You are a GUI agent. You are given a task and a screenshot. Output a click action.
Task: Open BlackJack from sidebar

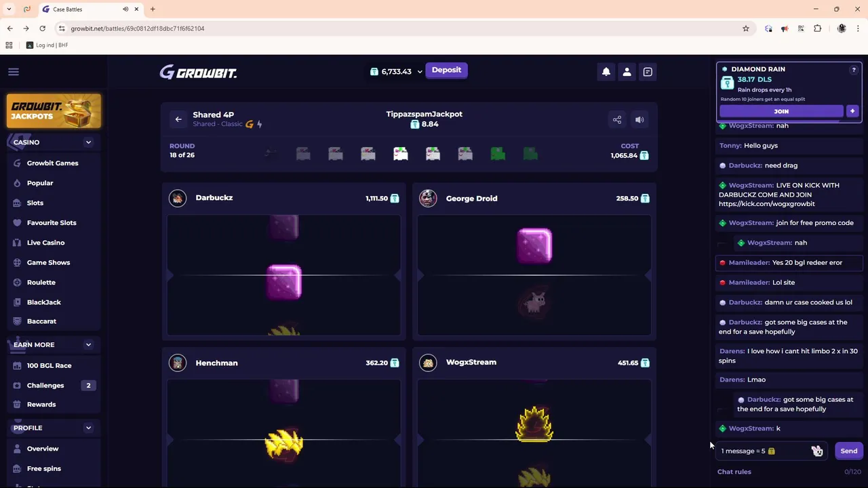pyautogui.click(x=43, y=302)
